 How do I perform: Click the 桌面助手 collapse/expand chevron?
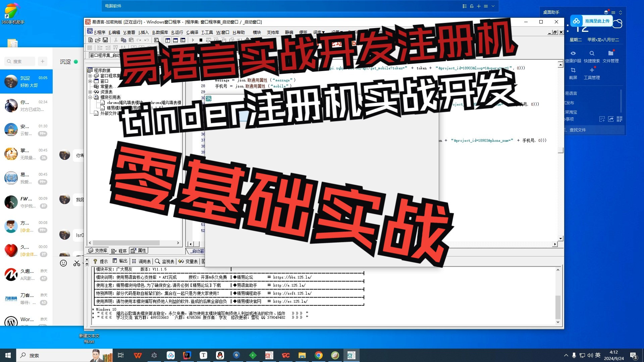coord(621,12)
